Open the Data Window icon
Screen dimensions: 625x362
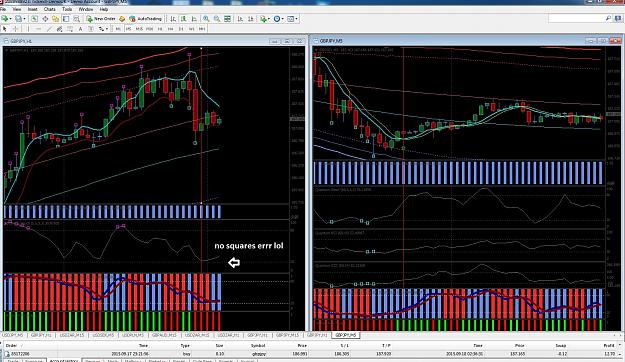[x=45, y=19]
